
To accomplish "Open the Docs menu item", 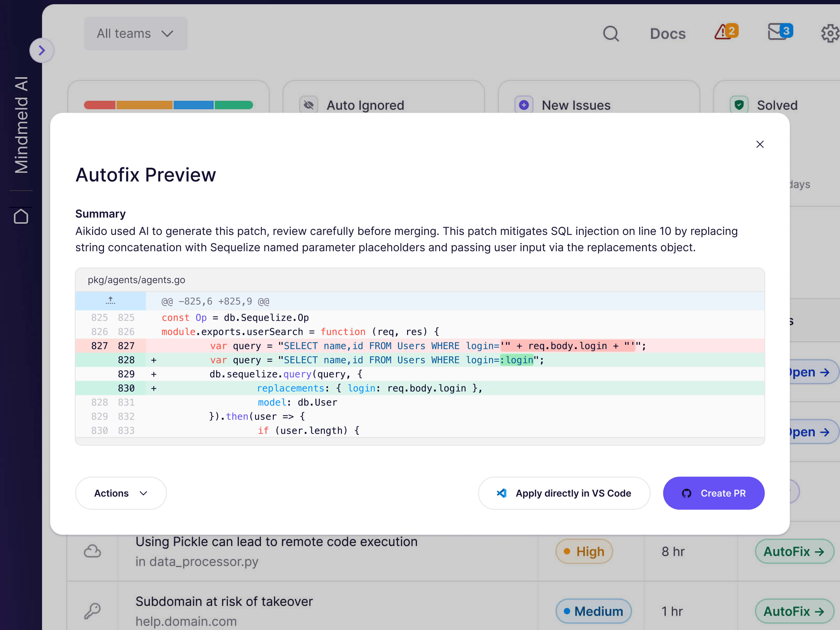I will pyautogui.click(x=668, y=34).
